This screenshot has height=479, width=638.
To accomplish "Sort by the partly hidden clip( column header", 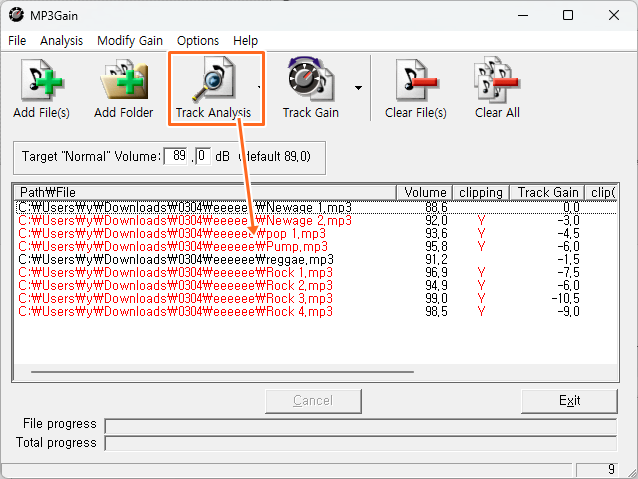I will (x=603, y=192).
